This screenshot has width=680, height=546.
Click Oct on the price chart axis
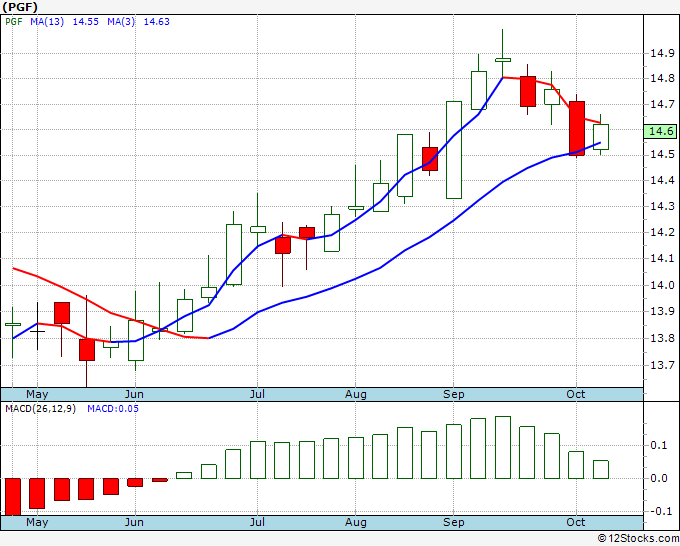575,395
